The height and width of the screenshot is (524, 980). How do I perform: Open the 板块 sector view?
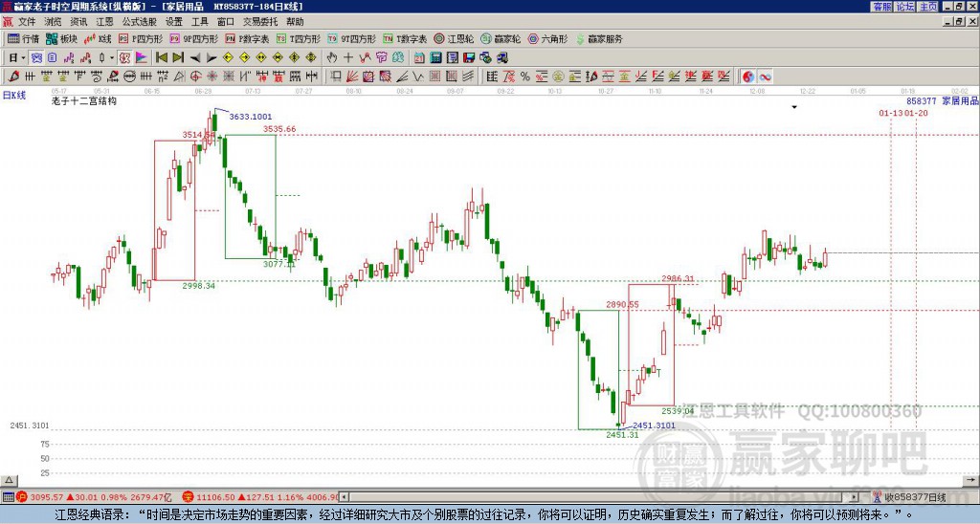[61, 38]
